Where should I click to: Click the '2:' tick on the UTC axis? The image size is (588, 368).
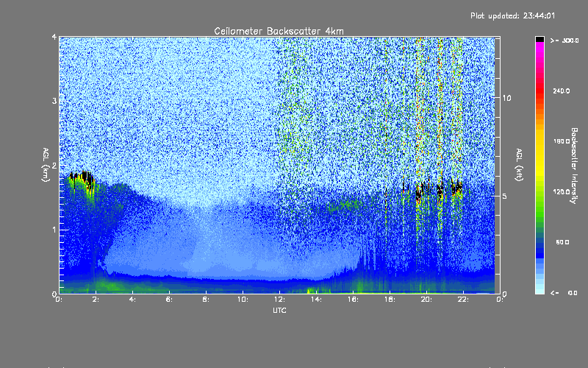coord(96,300)
